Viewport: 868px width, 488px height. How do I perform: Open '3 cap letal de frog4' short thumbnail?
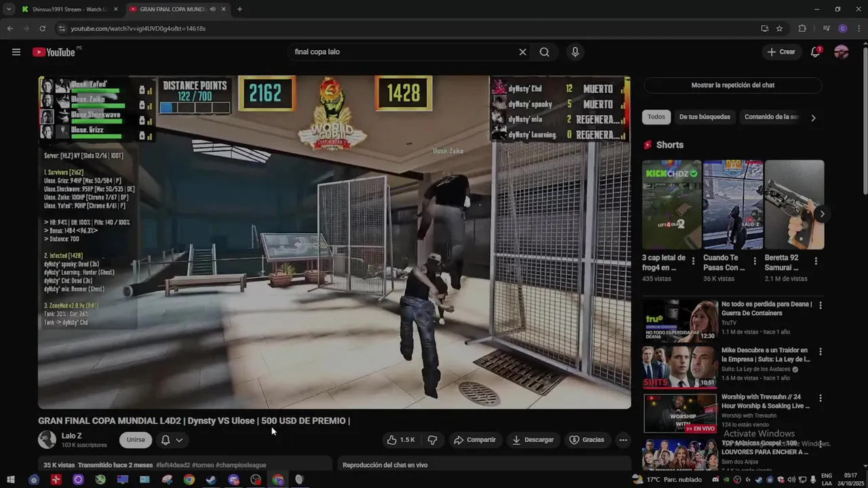671,205
